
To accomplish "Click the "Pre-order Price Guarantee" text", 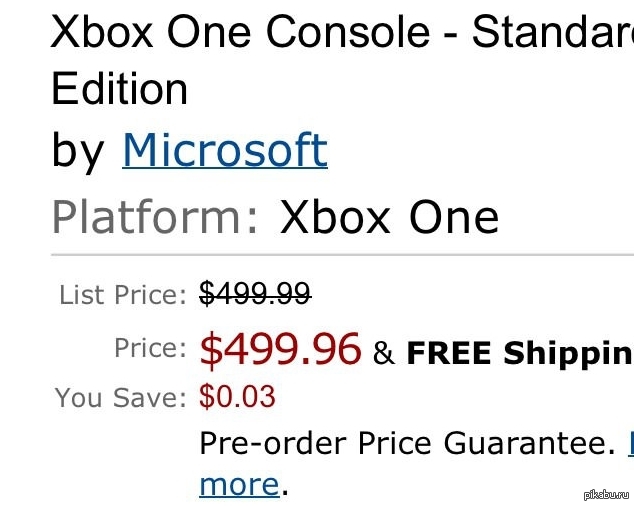I will coord(405,441).
